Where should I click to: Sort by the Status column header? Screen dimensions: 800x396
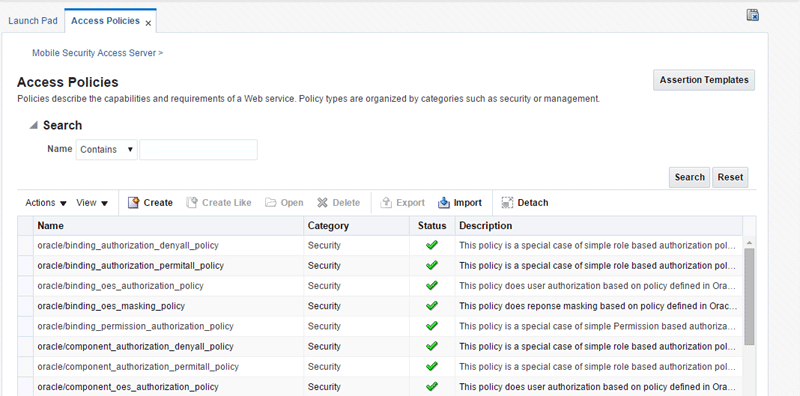pos(432,226)
